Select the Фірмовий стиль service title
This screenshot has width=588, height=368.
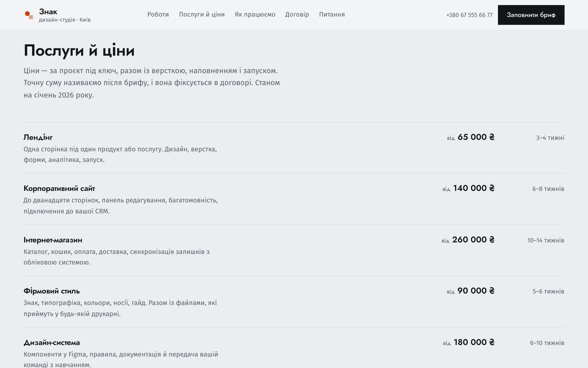click(x=52, y=291)
